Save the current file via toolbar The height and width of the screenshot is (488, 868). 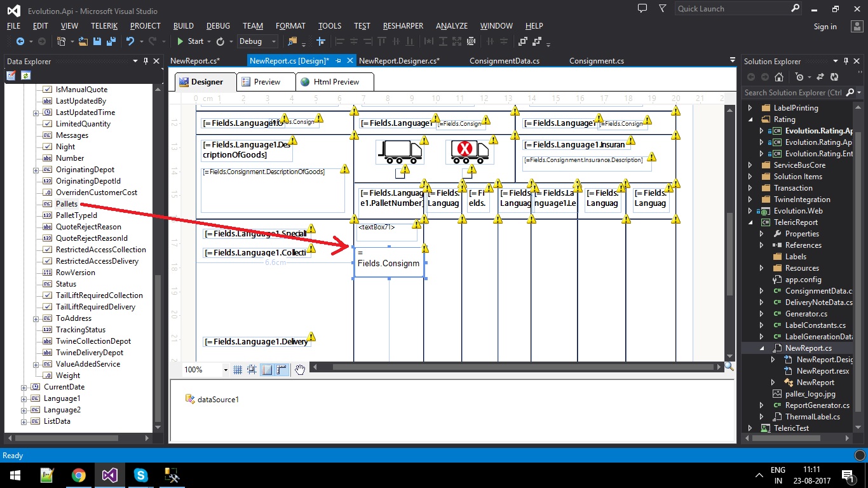tap(97, 41)
